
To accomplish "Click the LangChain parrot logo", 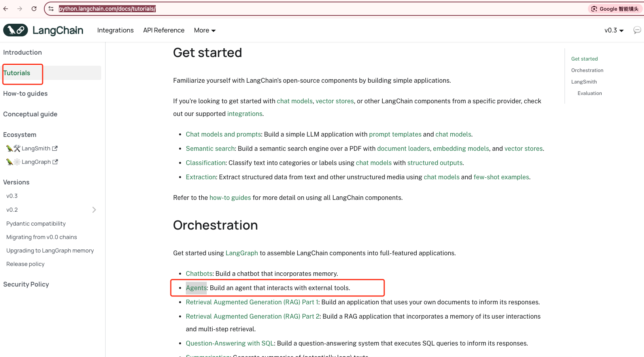I will click(x=15, y=30).
